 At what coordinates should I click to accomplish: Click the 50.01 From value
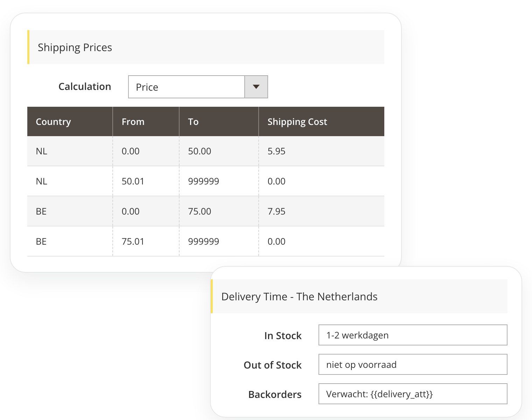coord(133,181)
